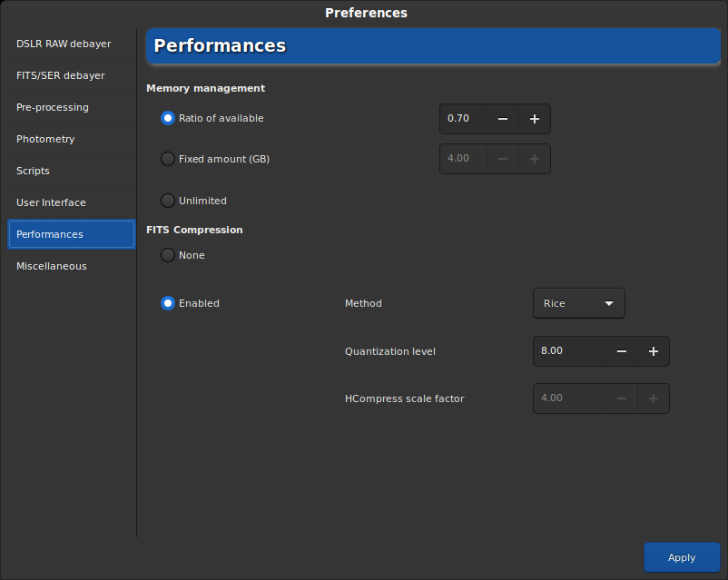Increase the memory ratio with plus button
The image size is (728, 580).
(535, 119)
